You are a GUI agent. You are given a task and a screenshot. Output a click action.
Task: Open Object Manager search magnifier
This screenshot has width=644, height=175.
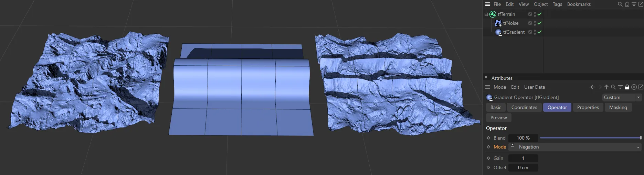pos(620,4)
